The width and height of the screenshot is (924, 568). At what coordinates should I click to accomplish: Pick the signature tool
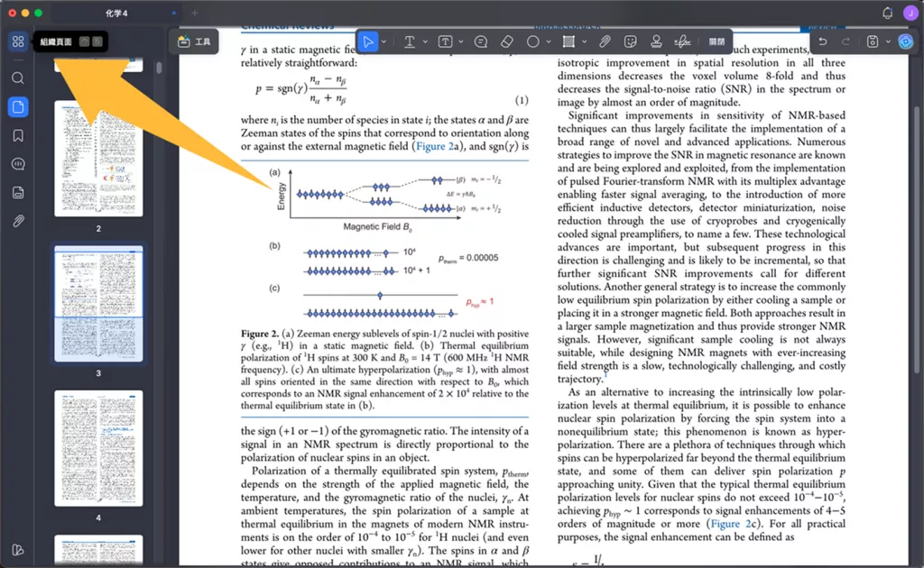click(x=682, y=41)
